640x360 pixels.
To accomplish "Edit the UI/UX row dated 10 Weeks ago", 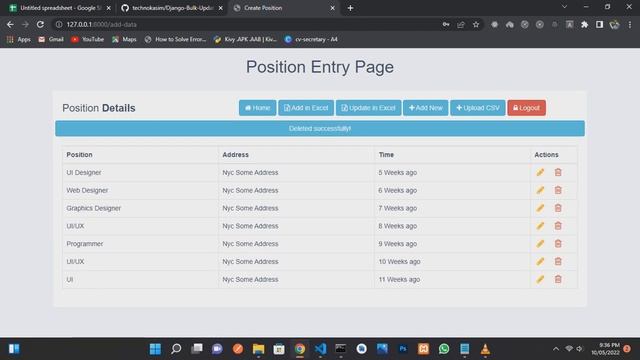I will point(540,262).
